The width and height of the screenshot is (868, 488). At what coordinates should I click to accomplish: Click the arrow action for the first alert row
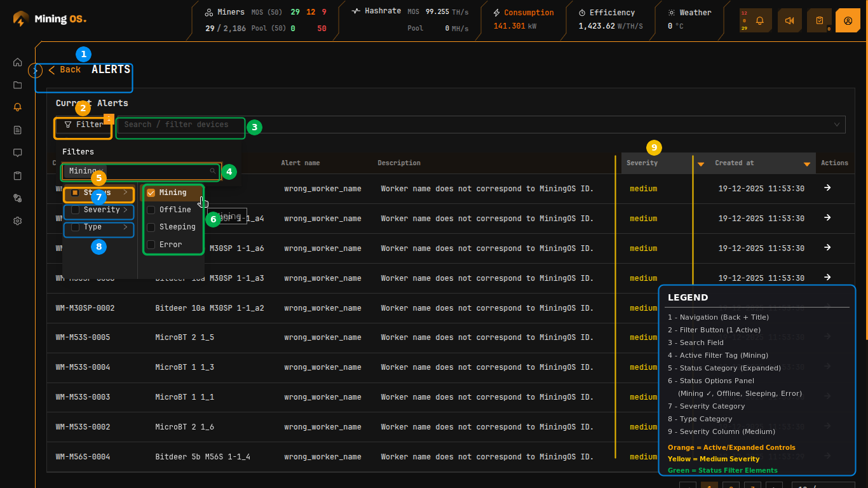pyautogui.click(x=827, y=188)
